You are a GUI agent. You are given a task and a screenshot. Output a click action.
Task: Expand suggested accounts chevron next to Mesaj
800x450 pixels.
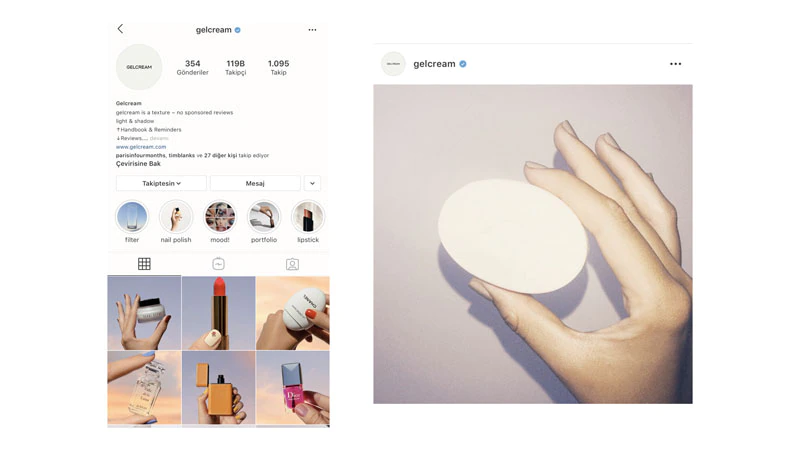click(312, 183)
